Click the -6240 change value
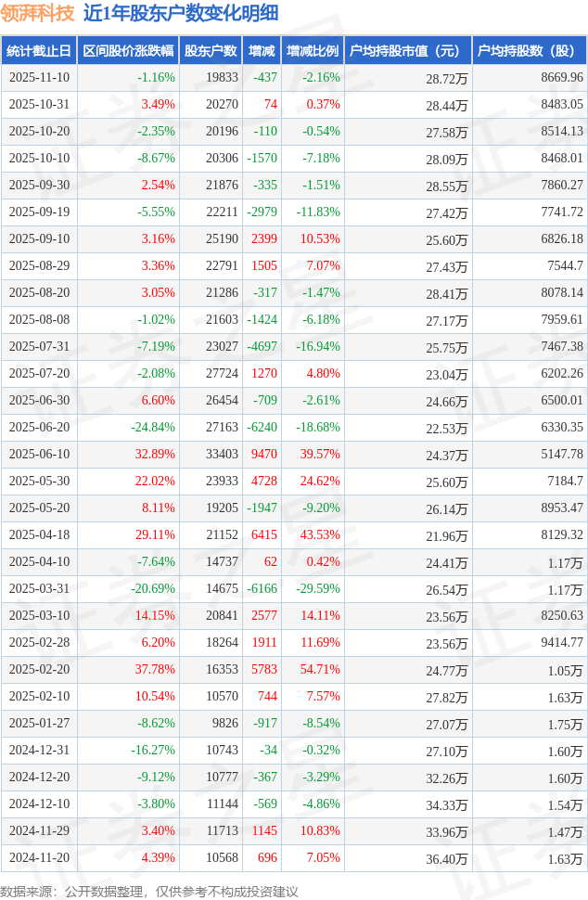Viewport: 588px width, 900px height. (262, 428)
